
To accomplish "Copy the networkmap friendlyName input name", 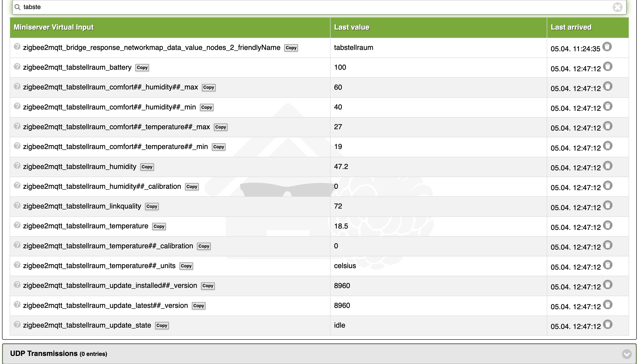I will pyautogui.click(x=291, y=48).
